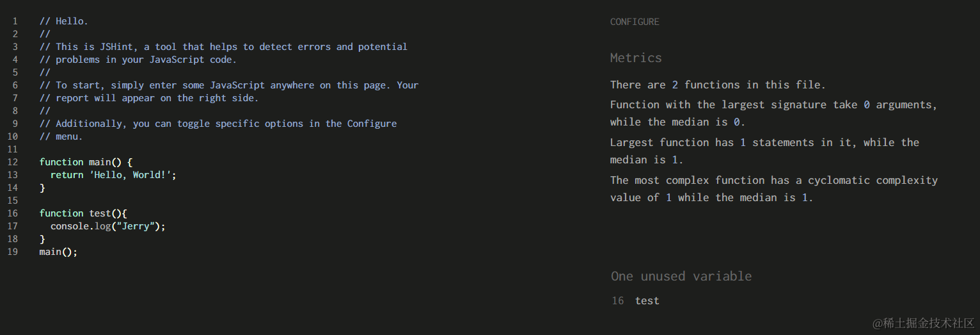Click the 'Hello, World!' string in code
The width and height of the screenshot is (980, 335).
click(x=130, y=175)
